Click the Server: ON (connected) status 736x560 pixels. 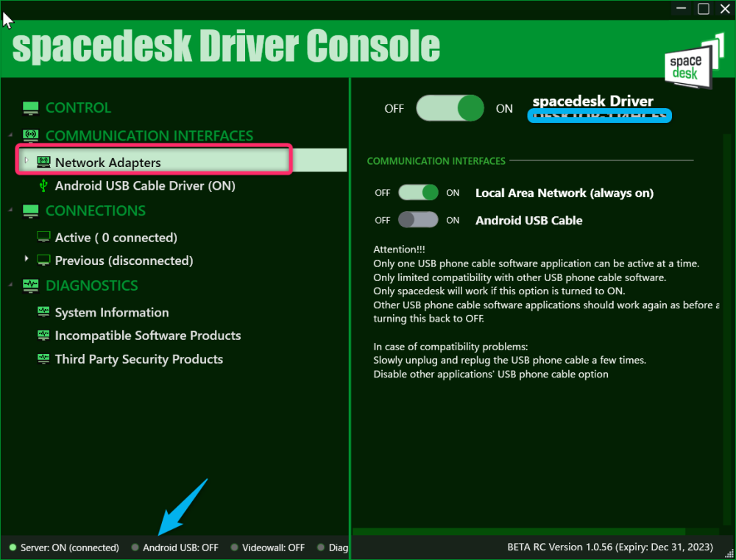(x=69, y=547)
